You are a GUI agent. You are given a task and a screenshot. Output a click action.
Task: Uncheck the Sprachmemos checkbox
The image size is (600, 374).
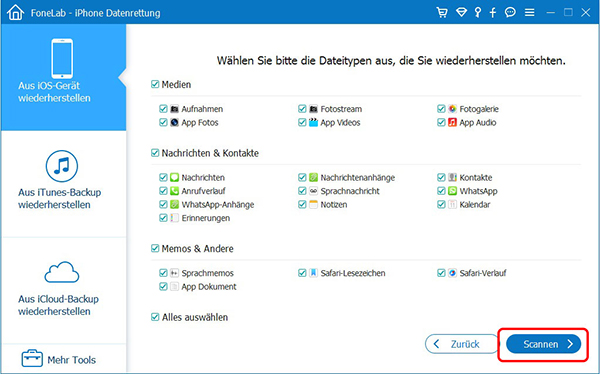tap(163, 273)
